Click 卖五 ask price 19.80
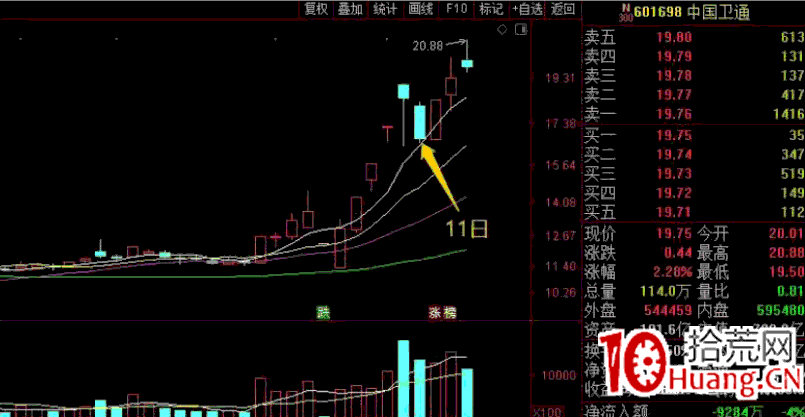805x417 pixels. pyautogui.click(x=676, y=37)
